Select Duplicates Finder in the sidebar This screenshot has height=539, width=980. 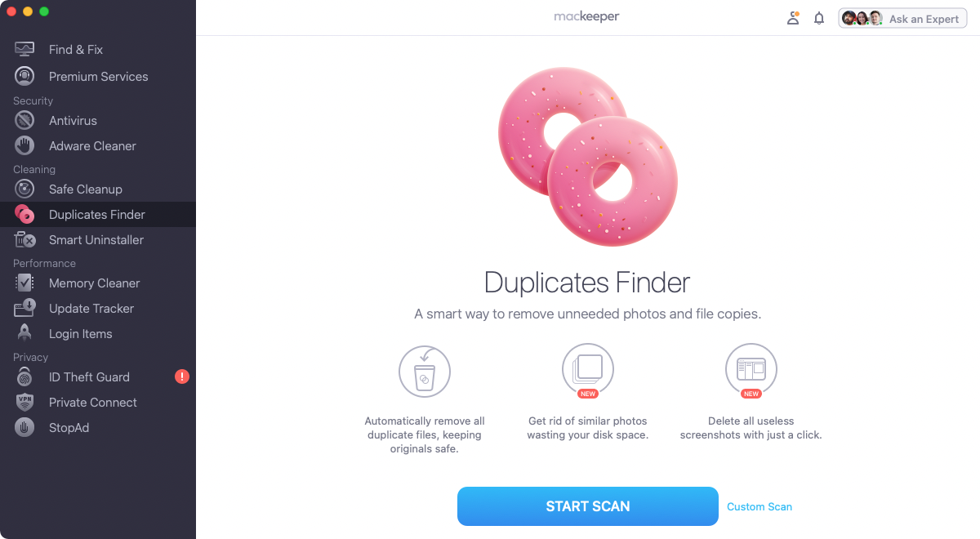pos(98,214)
